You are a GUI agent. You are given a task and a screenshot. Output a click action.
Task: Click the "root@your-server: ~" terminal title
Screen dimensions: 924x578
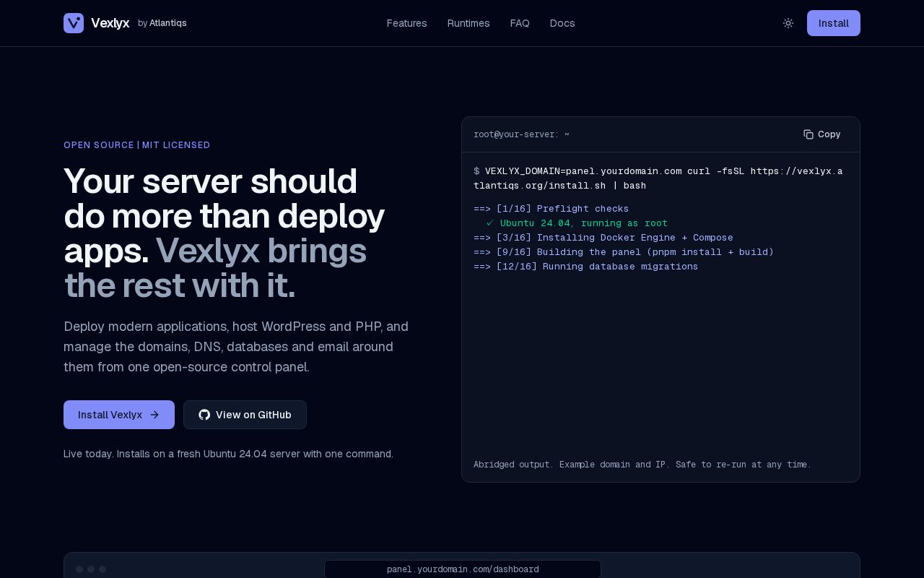[x=521, y=134]
